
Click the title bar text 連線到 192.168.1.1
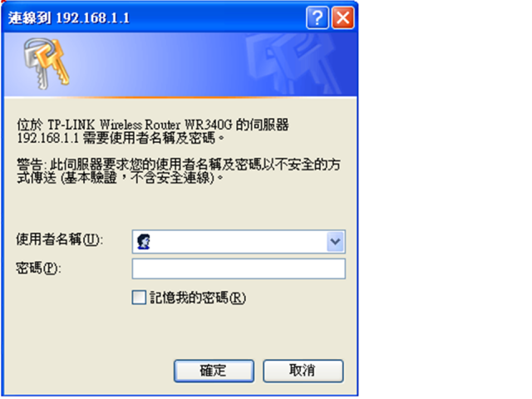point(69,17)
